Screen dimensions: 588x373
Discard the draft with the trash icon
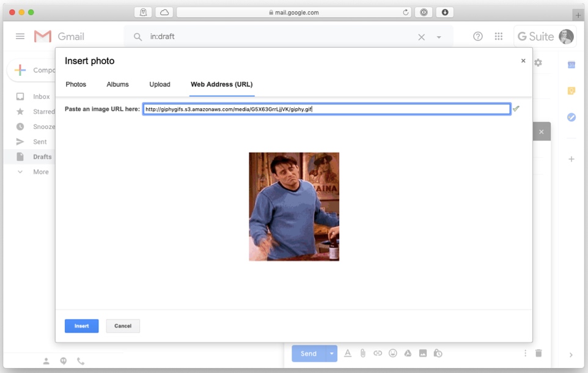(538, 353)
